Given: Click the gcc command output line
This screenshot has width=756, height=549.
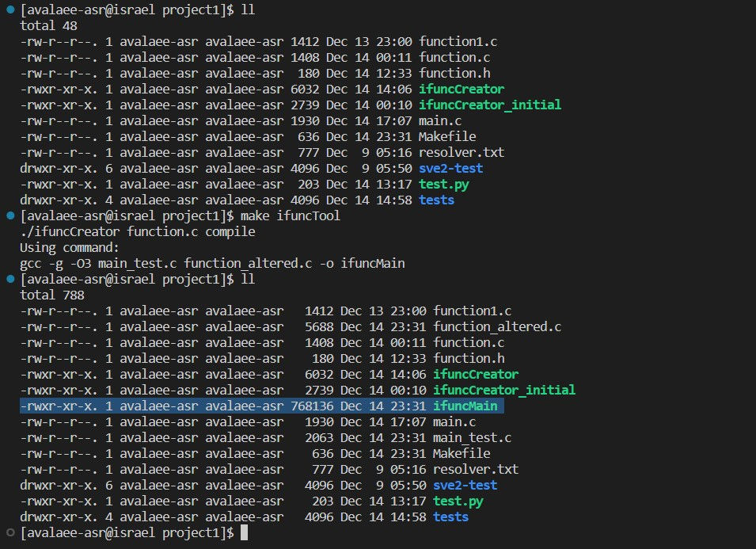Looking at the screenshot, I should (212, 263).
